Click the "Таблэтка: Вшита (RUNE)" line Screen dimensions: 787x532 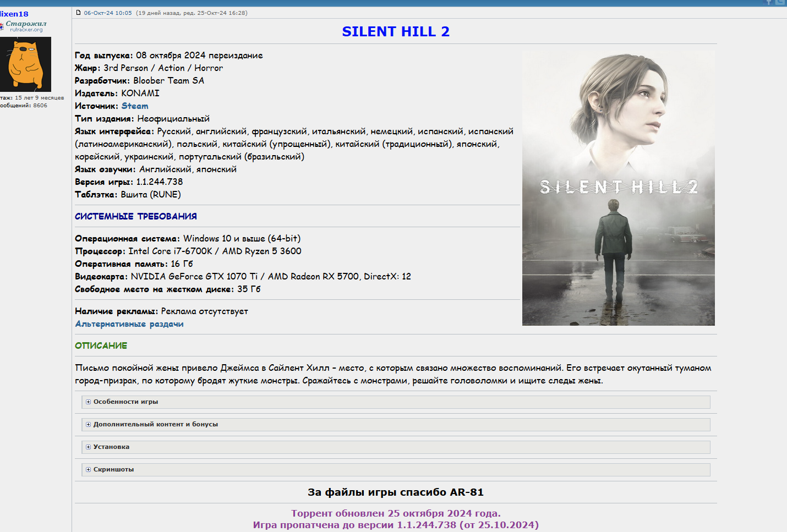pos(128,195)
